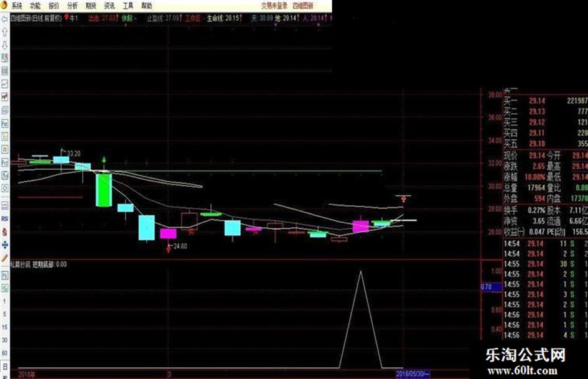Click the 买三 bid price 29.12
The height and width of the screenshot is (379, 588).
click(x=537, y=123)
